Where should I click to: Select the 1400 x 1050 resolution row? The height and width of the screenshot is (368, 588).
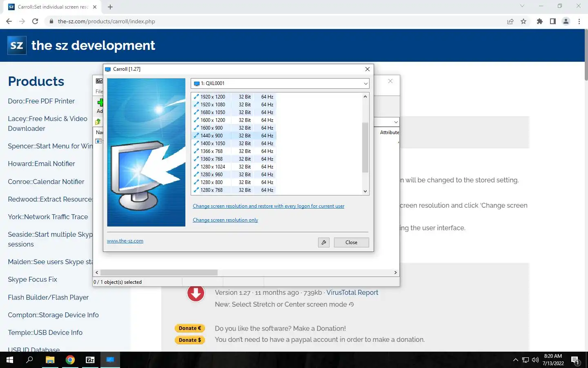pyautogui.click(x=234, y=144)
